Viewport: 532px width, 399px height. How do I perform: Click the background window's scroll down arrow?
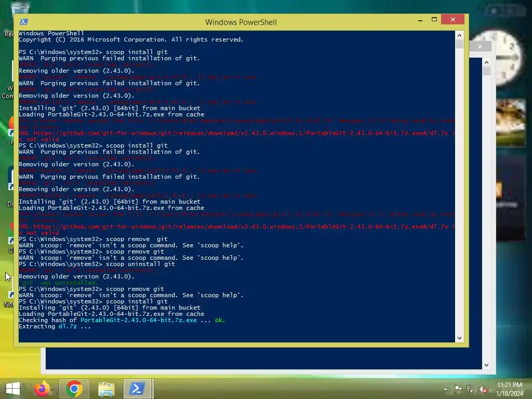(486, 365)
